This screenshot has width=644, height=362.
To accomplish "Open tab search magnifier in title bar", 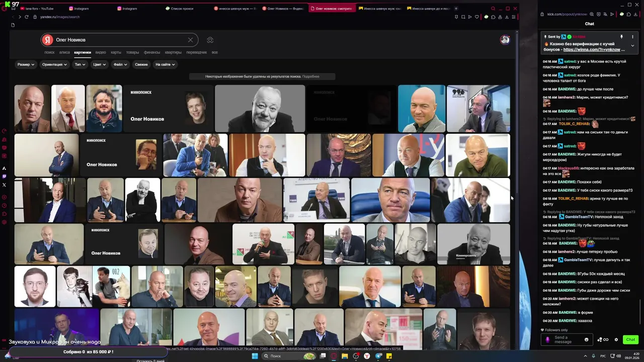I will tap(493, 9).
